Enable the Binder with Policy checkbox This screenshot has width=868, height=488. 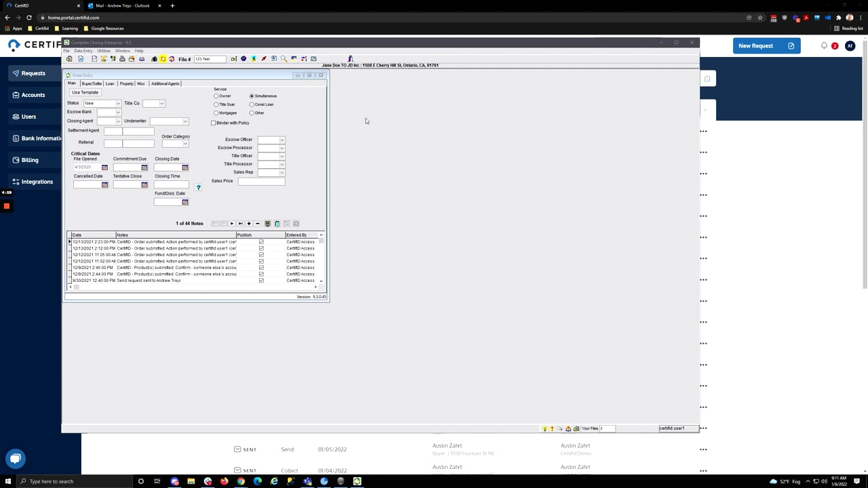click(214, 123)
